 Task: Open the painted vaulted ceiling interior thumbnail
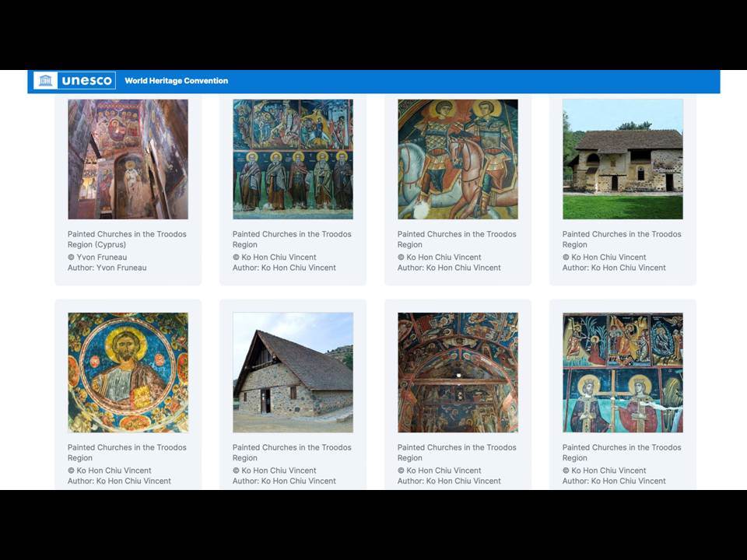(x=458, y=373)
